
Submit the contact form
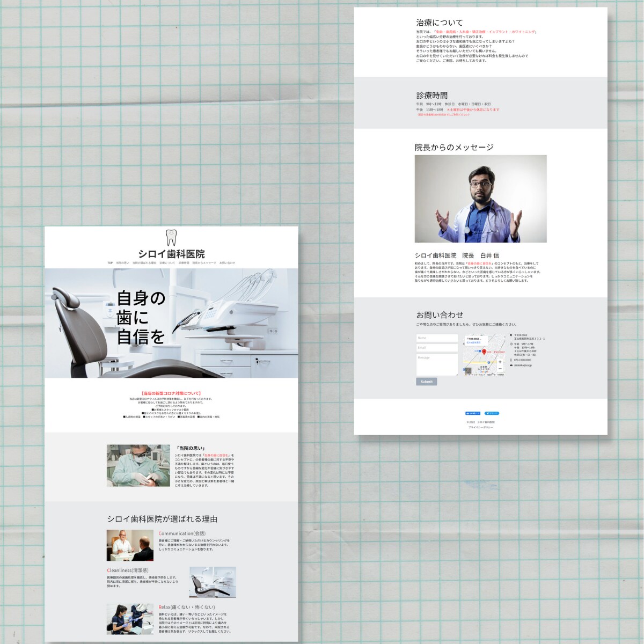(427, 382)
